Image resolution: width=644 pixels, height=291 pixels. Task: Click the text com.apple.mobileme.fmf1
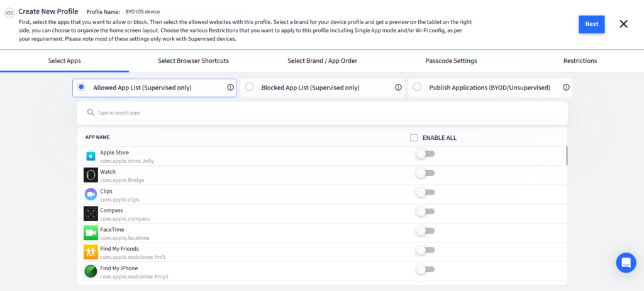pyautogui.click(x=133, y=258)
